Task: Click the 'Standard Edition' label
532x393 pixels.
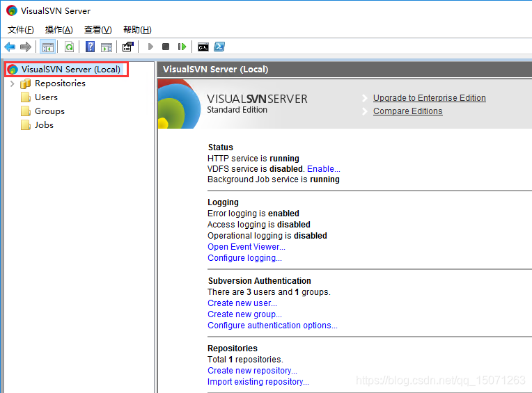Action: (237, 110)
